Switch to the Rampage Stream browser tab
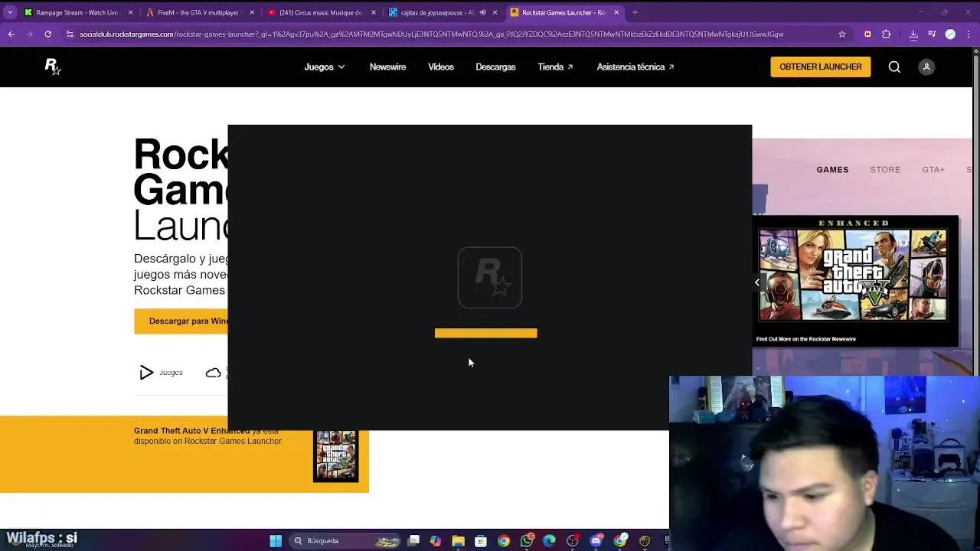This screenshot has width=980, height=551. point(78,12)
